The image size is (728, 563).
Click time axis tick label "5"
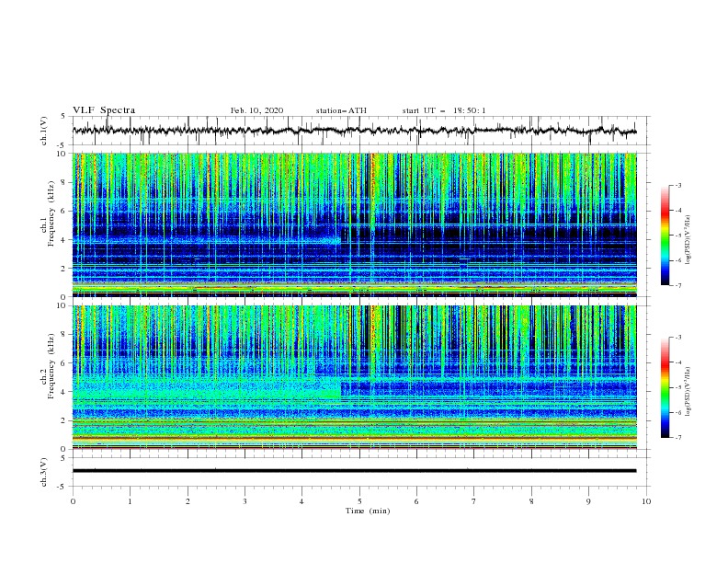[x=359, y=501]
